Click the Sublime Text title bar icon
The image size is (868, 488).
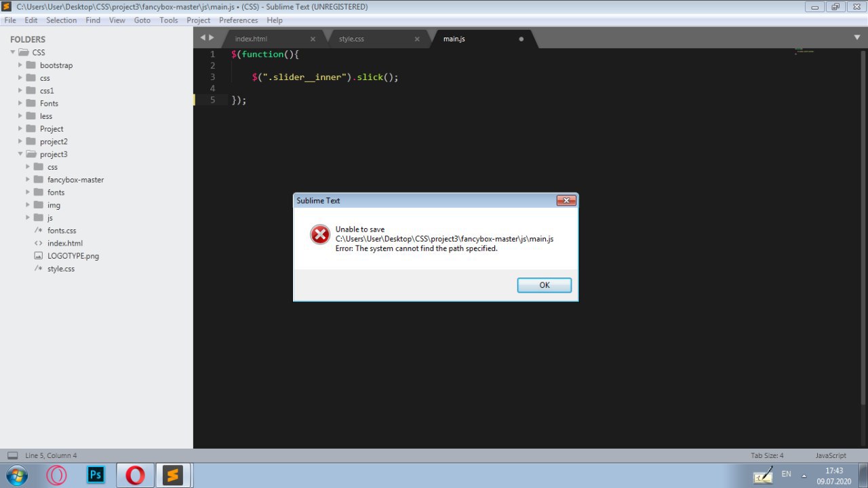click(7, 7)
